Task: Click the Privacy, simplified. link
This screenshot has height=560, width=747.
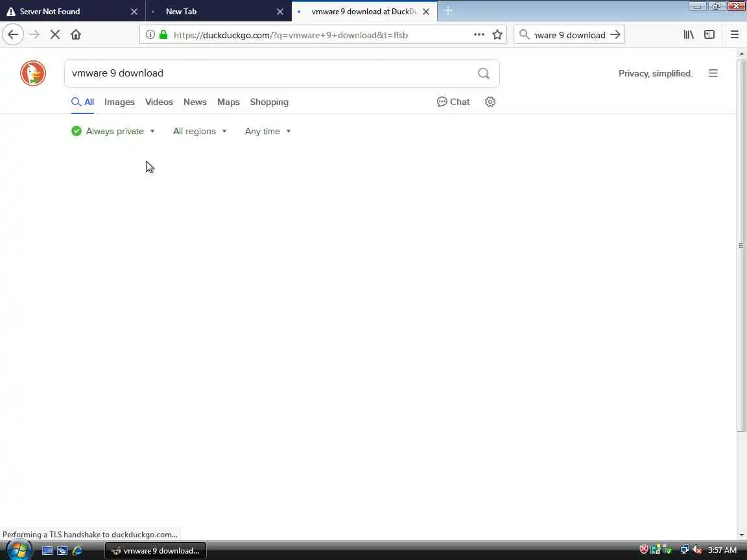Action: [x=655, y=73]
